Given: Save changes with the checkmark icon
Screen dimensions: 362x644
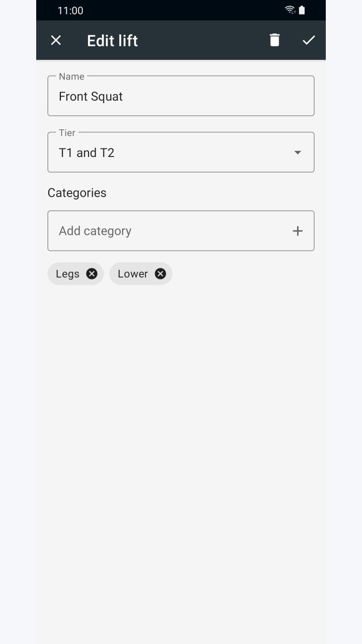Looking at the screenshot, I should (309, 40).
